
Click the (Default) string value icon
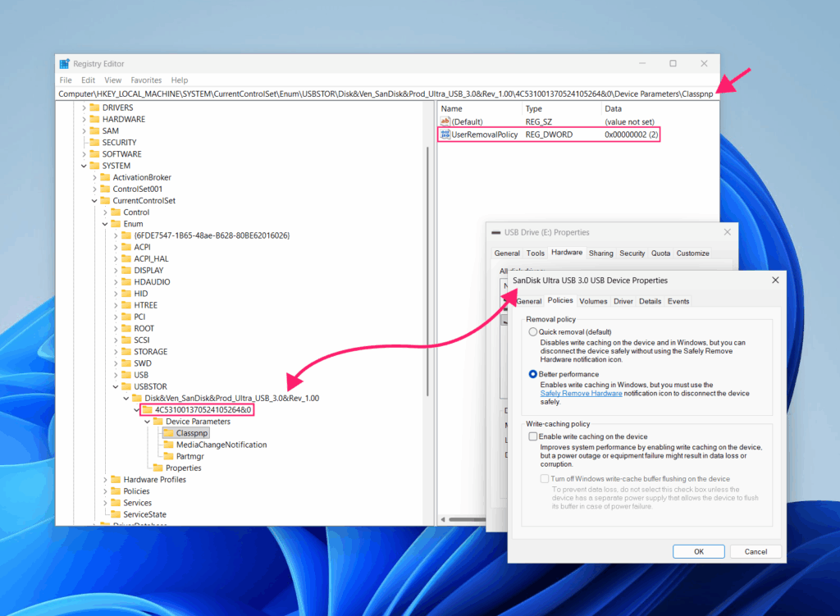click(445, 121)
